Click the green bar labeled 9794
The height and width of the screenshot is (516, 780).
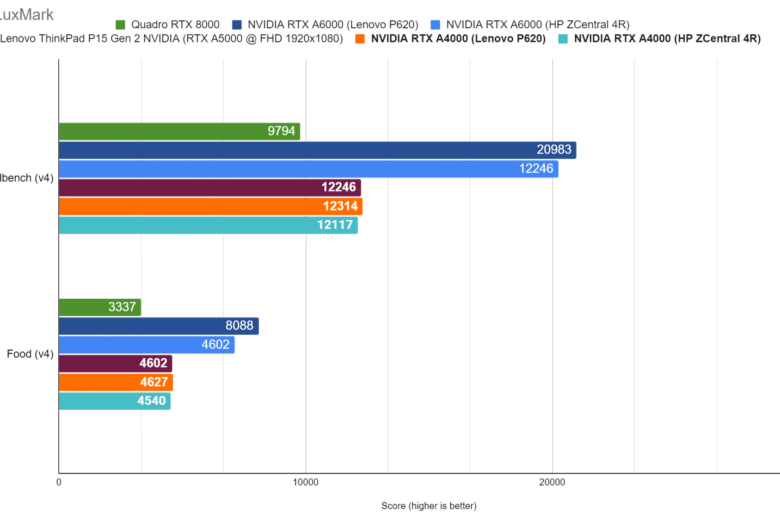pos(179,131)
